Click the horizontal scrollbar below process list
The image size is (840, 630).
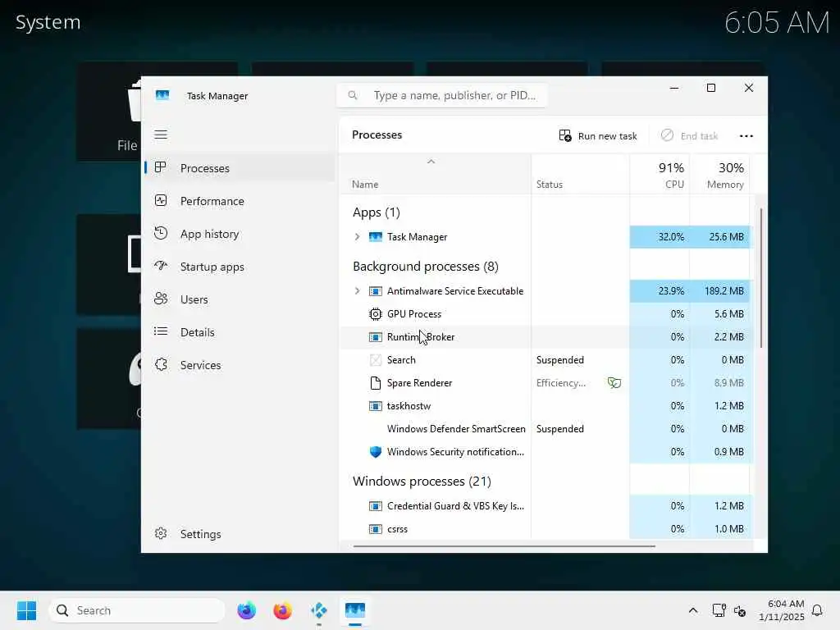pos(504,546)
